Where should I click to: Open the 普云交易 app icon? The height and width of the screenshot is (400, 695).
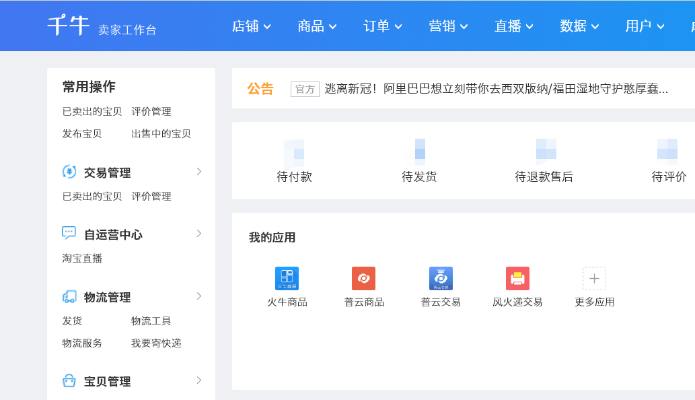click(440, 278)
